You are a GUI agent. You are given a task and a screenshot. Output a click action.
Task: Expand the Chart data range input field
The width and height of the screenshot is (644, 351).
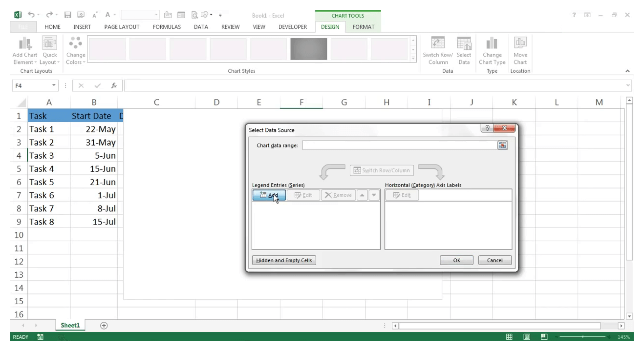(502, 145)
